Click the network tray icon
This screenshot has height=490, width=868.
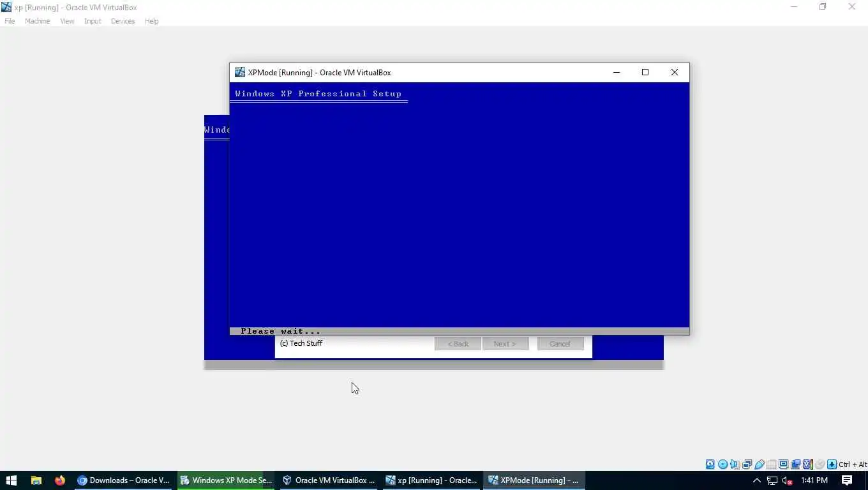[x=772, y=480]
